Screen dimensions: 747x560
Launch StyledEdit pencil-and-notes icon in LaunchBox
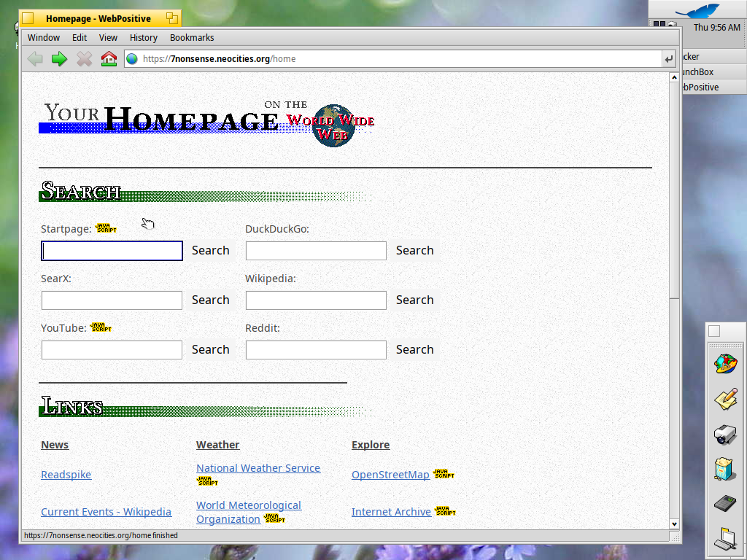point(726,399)
